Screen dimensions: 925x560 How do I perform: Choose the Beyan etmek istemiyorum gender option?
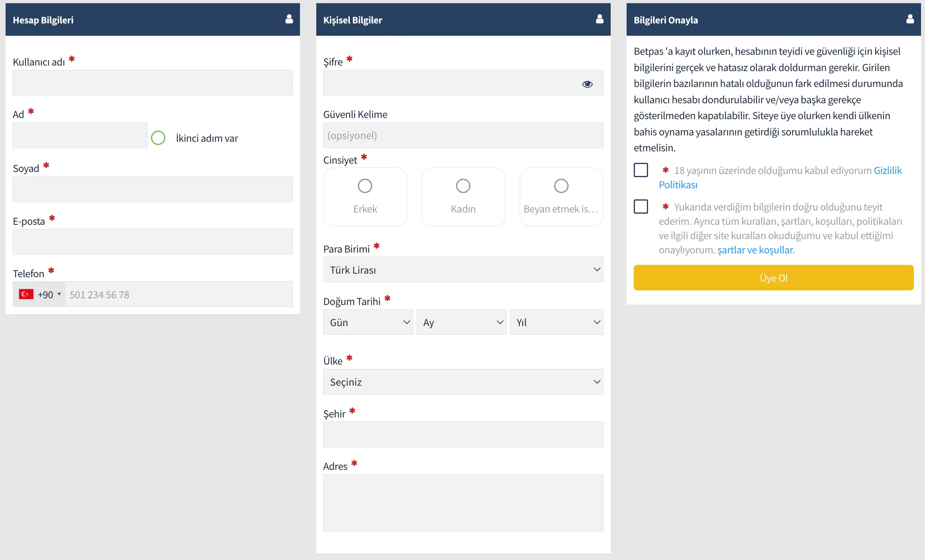[561, 186]
